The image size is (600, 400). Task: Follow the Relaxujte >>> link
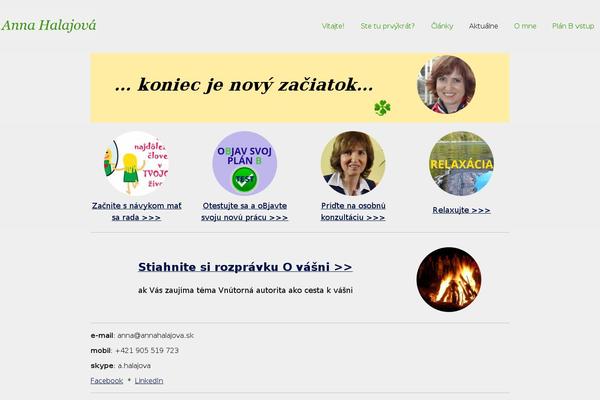[461, 210]
